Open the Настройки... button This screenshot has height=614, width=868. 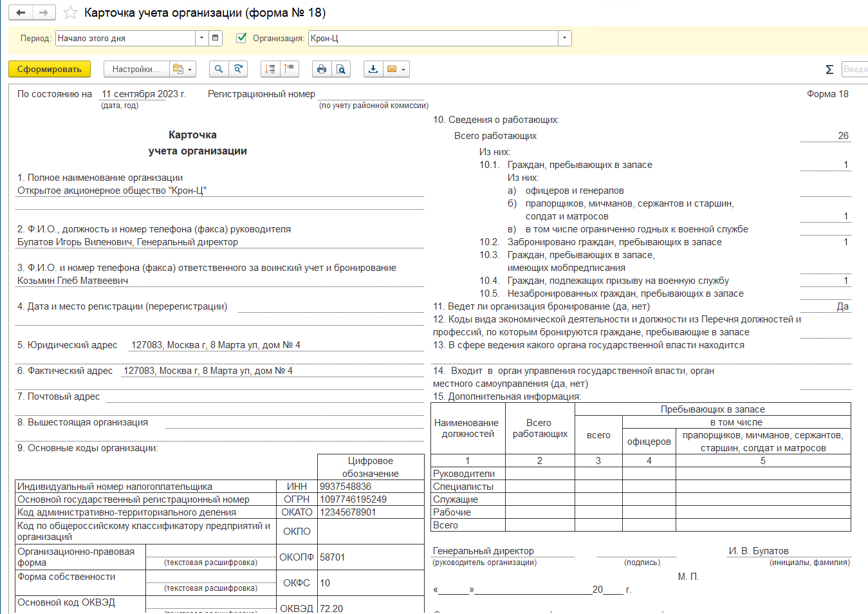[x=136, y=69]
